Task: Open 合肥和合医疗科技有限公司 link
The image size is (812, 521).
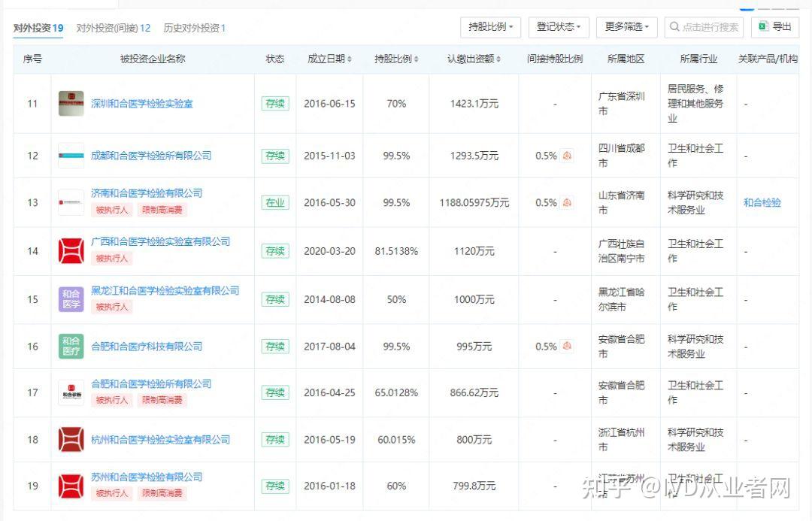Action: pyautogui.click(x=147, y=347)
